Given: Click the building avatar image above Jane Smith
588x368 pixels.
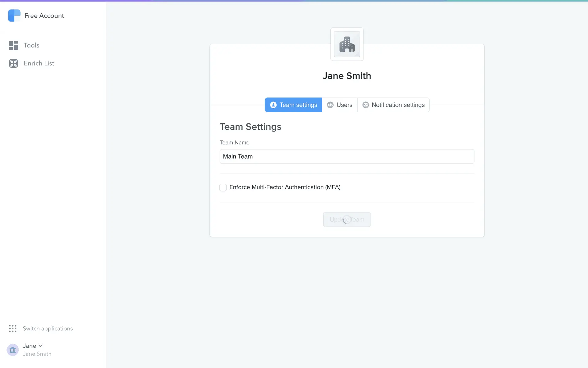Looking at the screenshot, I should click(x=347, y=44).
